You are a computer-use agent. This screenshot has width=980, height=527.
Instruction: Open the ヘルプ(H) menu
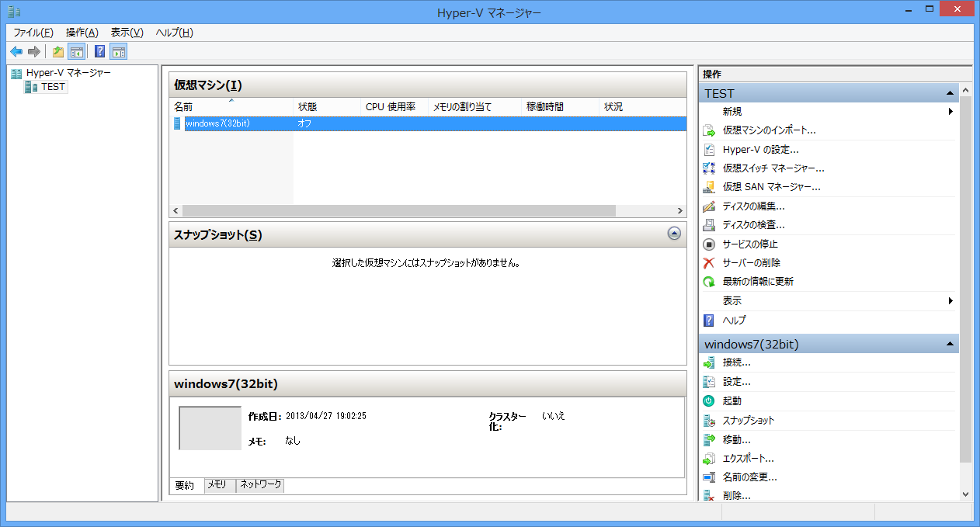coord(174,33)
